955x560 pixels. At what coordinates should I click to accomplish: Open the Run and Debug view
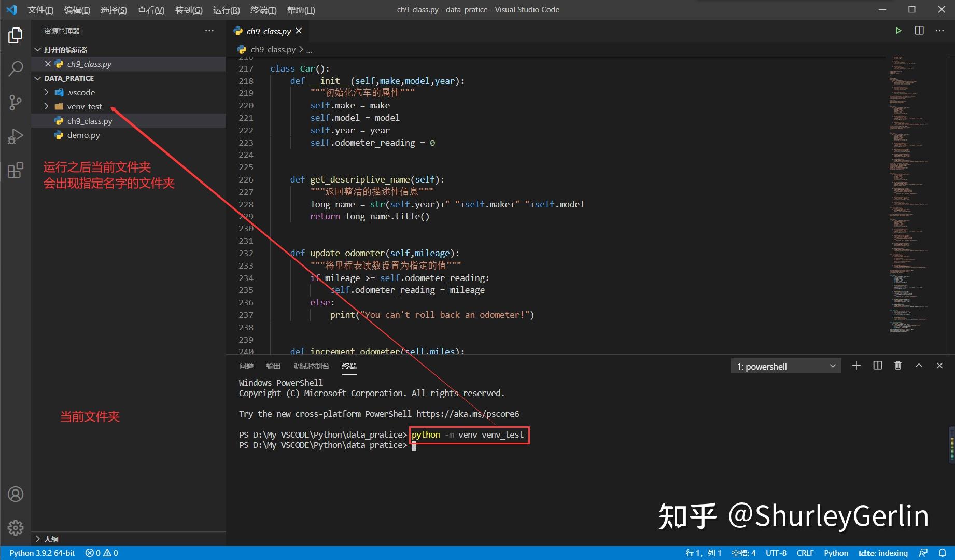pyautogui.click(x=15, y=136)
